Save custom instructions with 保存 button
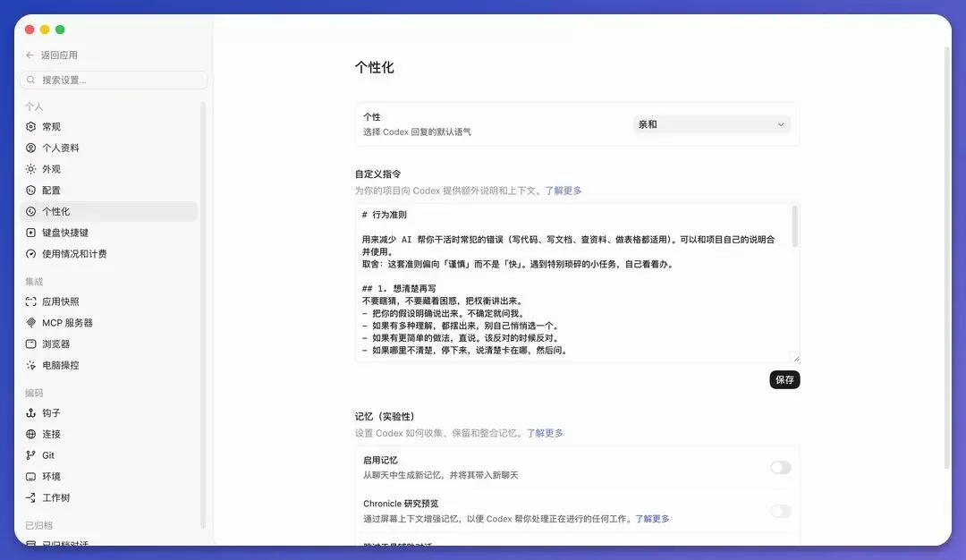This screenshot has width=966, height=560. (x=784, y=379)
